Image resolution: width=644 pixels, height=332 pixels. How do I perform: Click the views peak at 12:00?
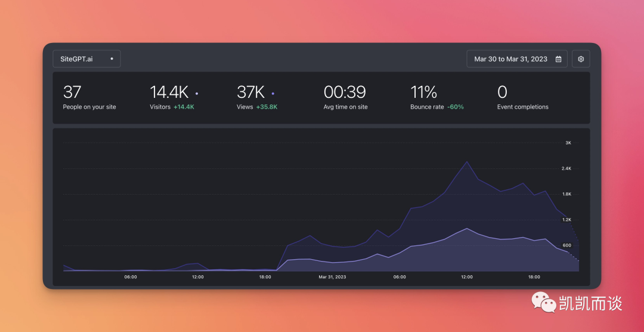(466, 161)
